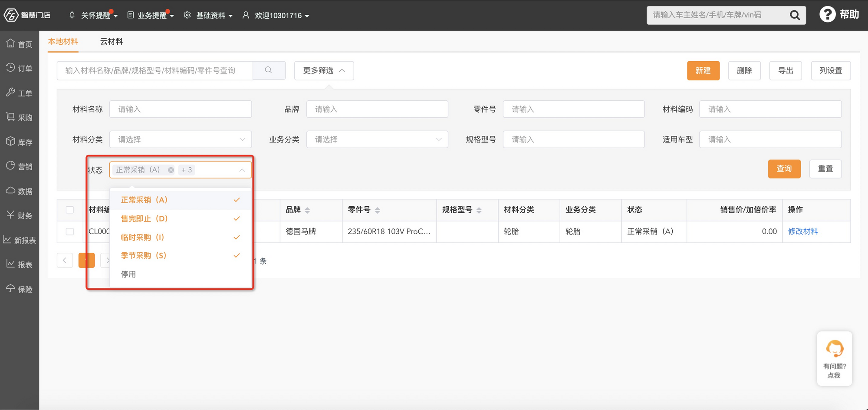Viewport: 868px width, 410px height.
Task: Open the 营销 marketing sidebar icon
Action: (10, 166)
